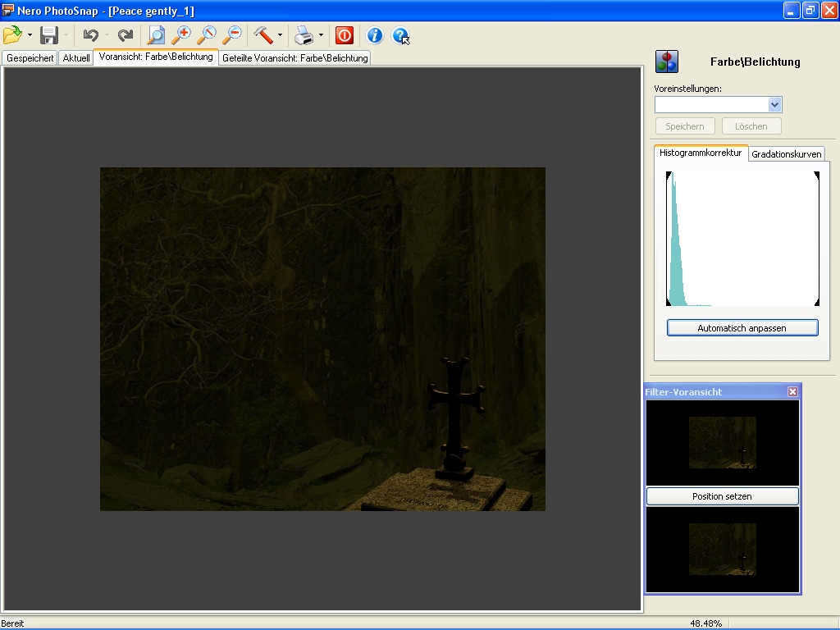
Task: Select the Voransicht: Farbe\Belichtung tab
Action: coord(156,57)
